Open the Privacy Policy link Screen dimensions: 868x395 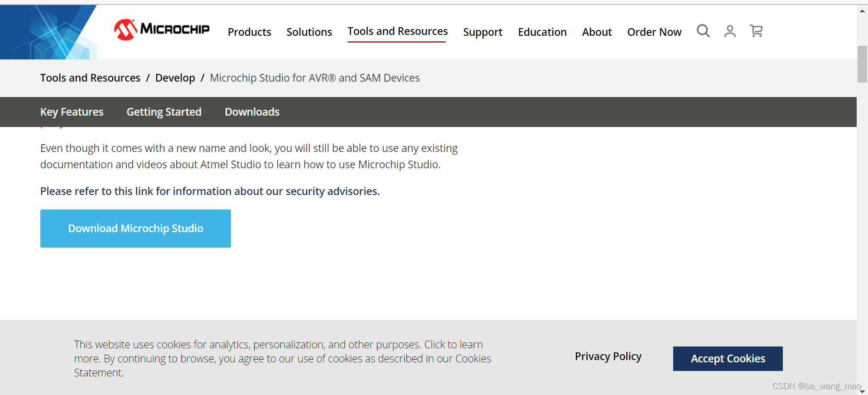(608, 356)
